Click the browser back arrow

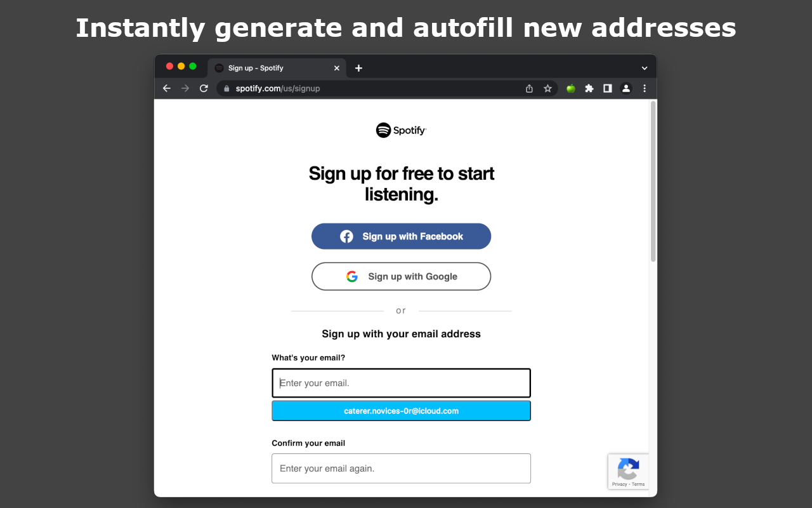[x=167, y=88]
